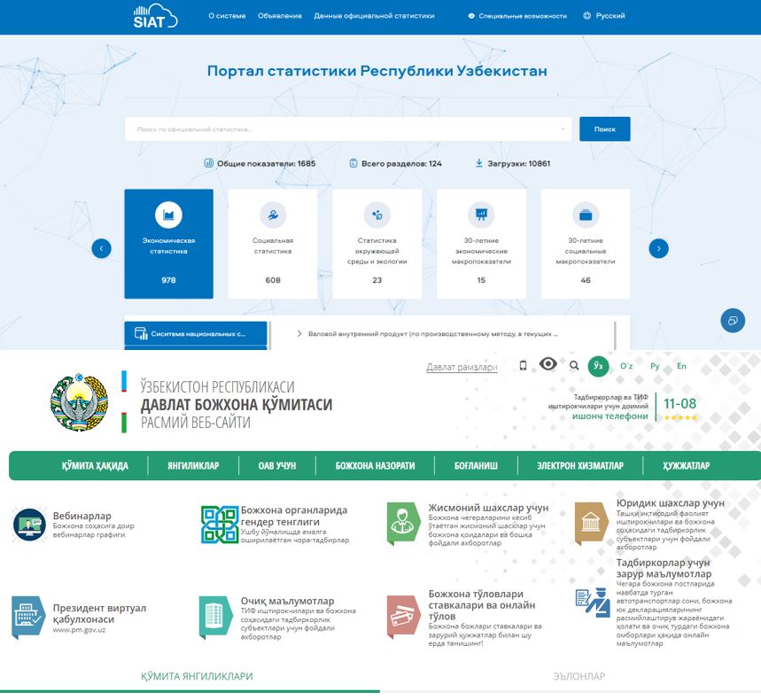Screen dimensions: 761x700
Task: Open the БОЖХОНА НАЗОРАТИ menu
Action: 375,466
